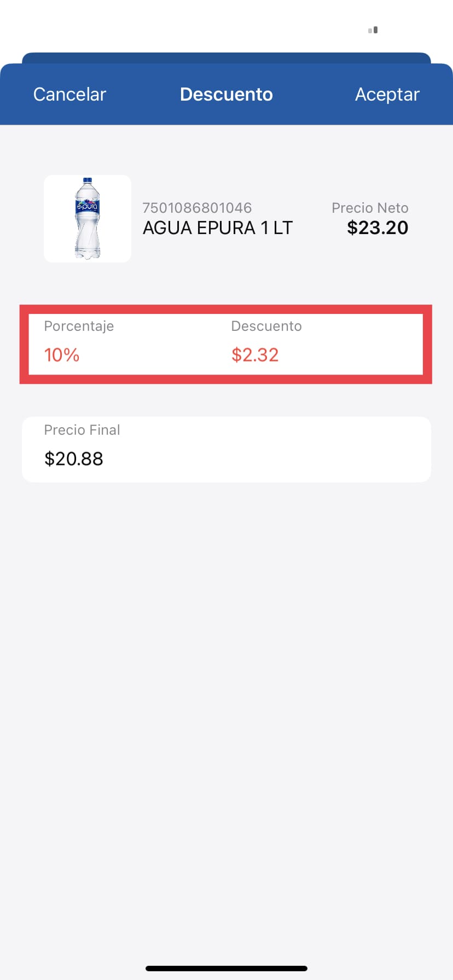
Task: Click the cellular signal status icon
Action: pos(373,30)
